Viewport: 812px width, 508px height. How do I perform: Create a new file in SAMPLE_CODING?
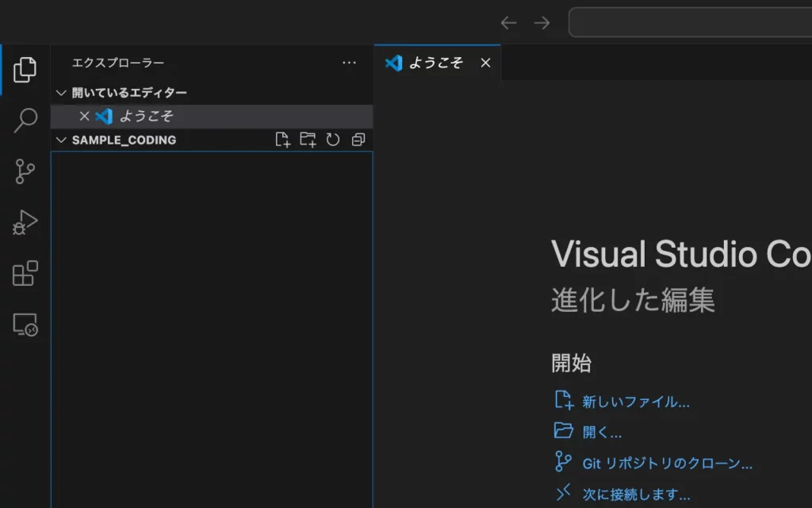283,140
